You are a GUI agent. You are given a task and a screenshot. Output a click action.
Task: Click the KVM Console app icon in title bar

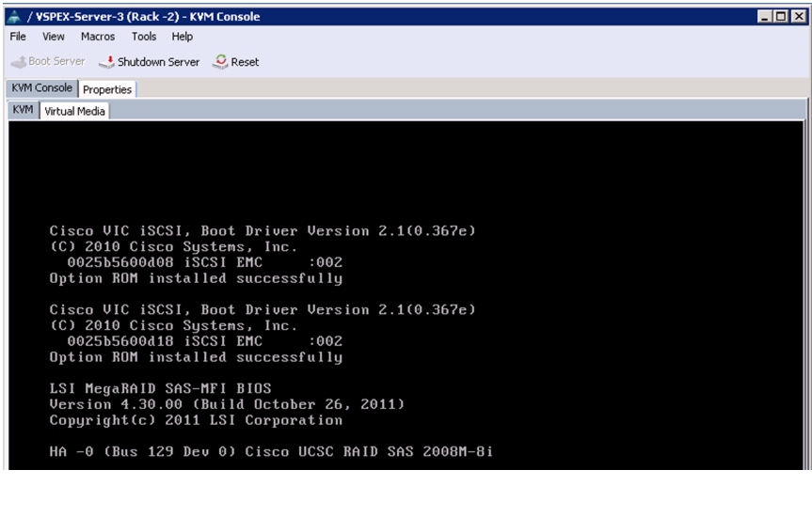point(14,17)
